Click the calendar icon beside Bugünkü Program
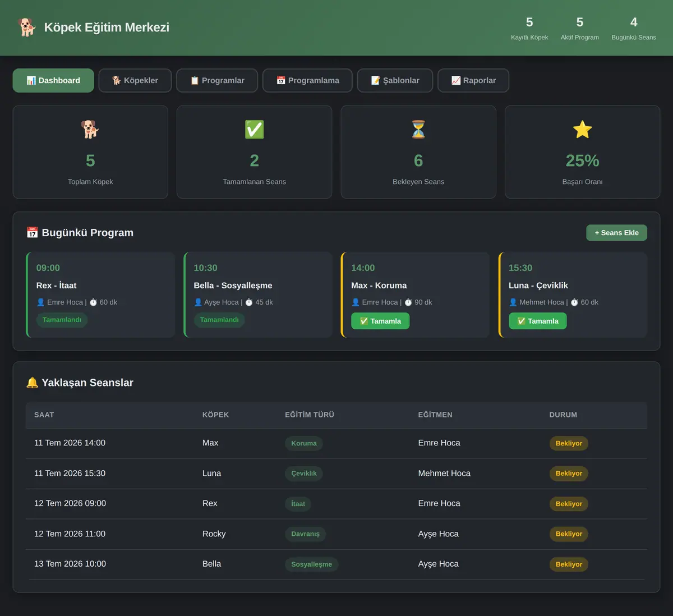This screenshot has width=673, height=616. pyautogui.click(x=33, y=232)
